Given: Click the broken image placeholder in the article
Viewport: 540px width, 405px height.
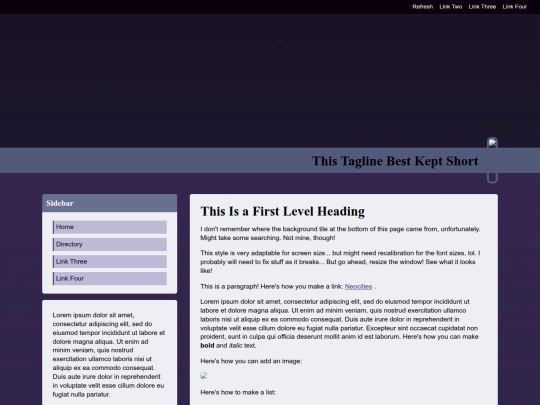Looking at the screenshot, I should (204, 376).
